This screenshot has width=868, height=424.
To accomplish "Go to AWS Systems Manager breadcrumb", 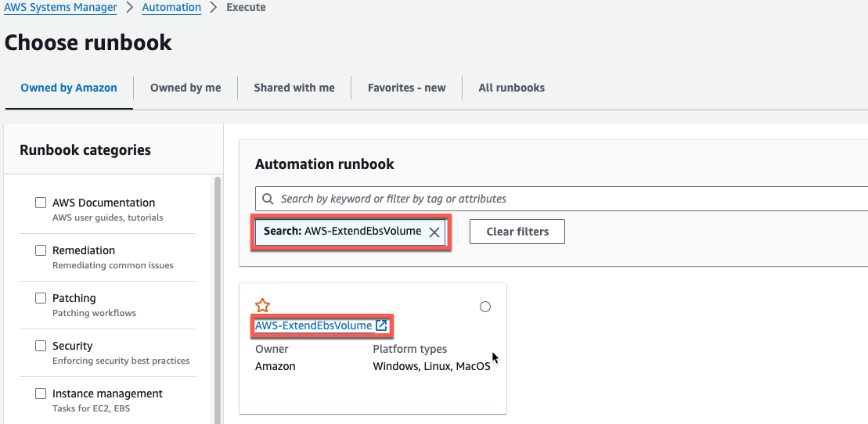I will 60,7.
